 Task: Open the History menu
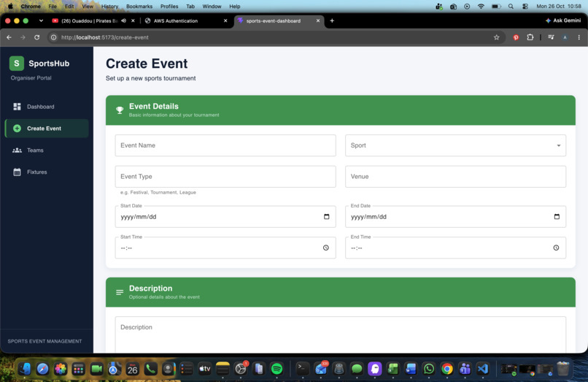(x=109, y=7)
